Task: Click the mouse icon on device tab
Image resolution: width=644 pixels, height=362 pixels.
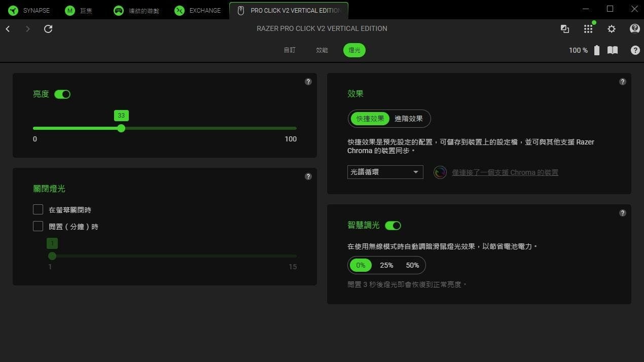Action: tap(241, 11)
